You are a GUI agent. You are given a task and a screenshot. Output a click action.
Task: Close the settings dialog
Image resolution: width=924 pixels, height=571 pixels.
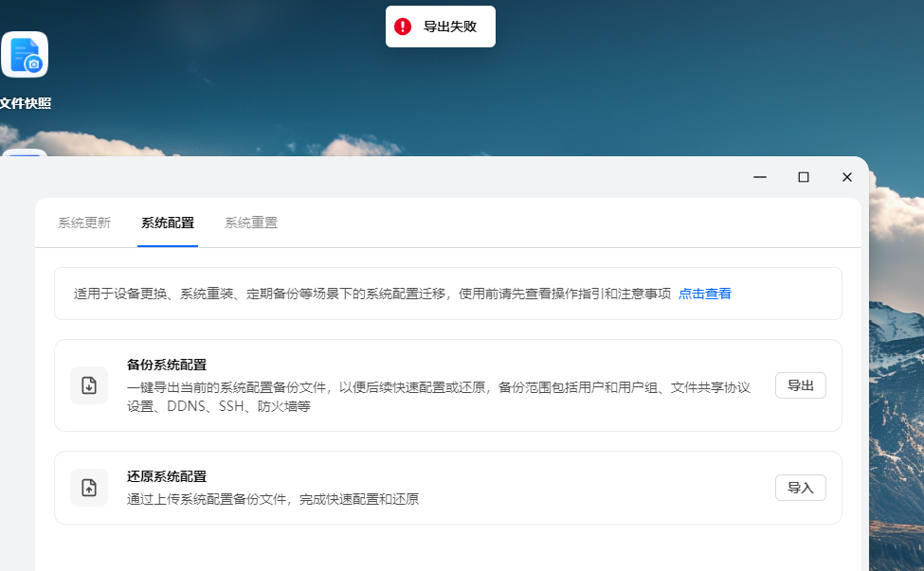tap(846, 177)
